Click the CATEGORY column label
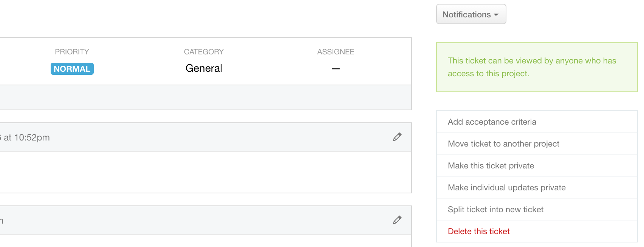 tap(204, 52)
